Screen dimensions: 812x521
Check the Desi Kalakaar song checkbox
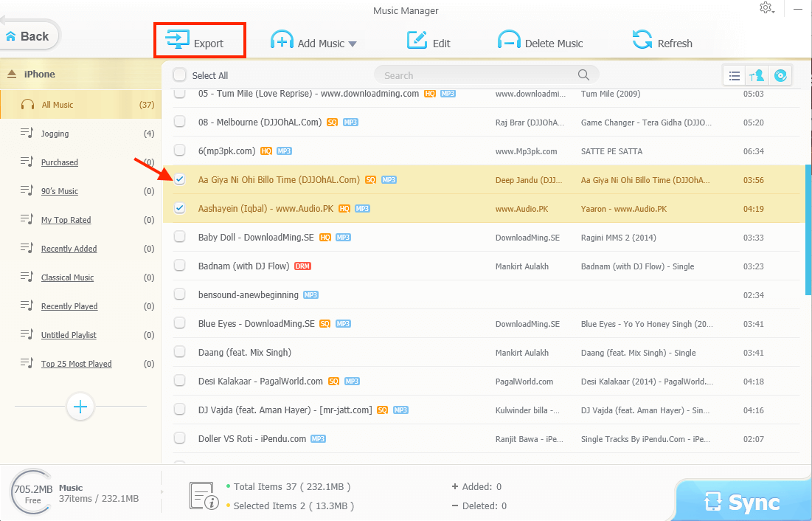click(180, 381)
